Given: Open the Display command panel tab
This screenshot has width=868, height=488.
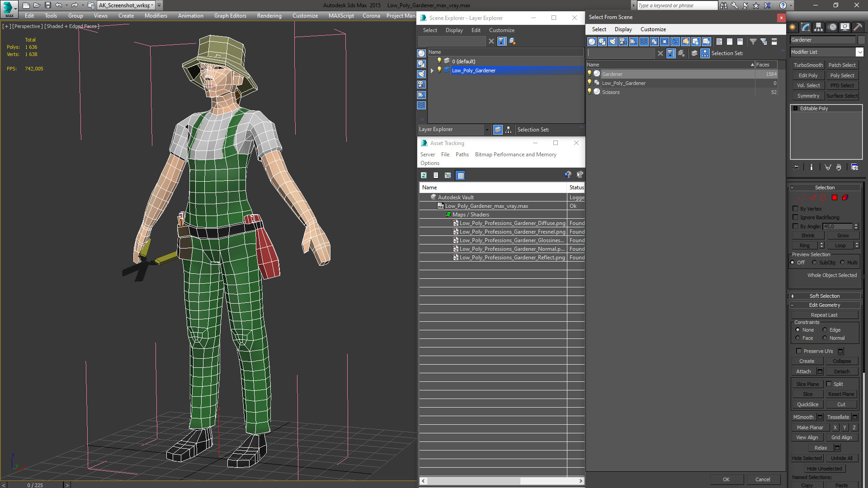Looking at the screenshot, I should tap(844, 27).
